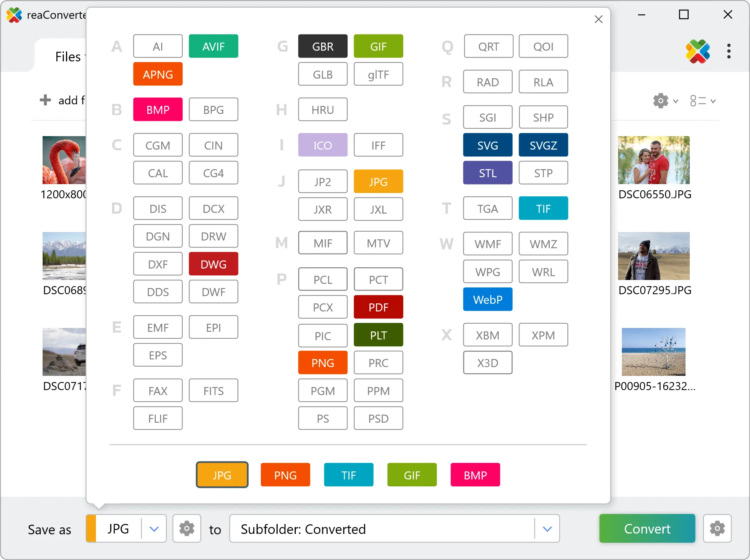The image size is (750, 560).
Task: Open the list view mode dropdown
Action: click(x=703, y=101)
